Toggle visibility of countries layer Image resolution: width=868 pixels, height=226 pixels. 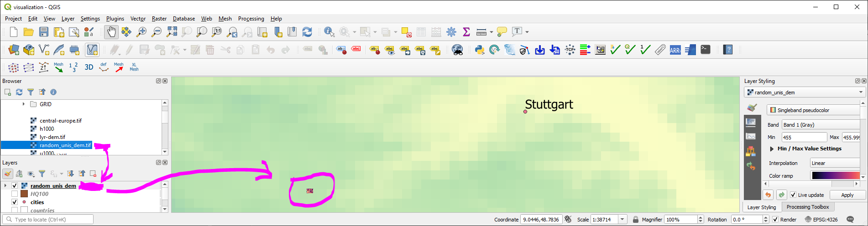(x=15, y=211)
